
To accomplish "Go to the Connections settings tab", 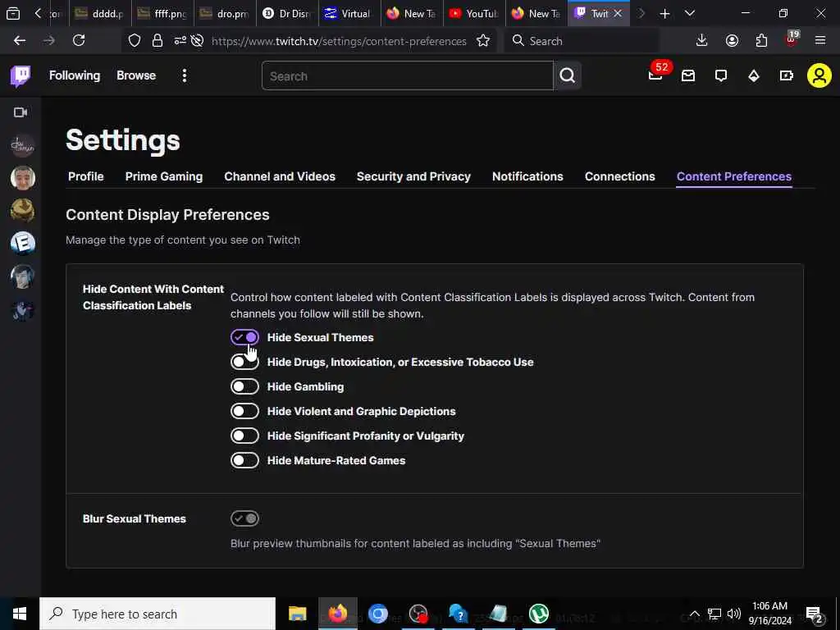I will 620,177.
